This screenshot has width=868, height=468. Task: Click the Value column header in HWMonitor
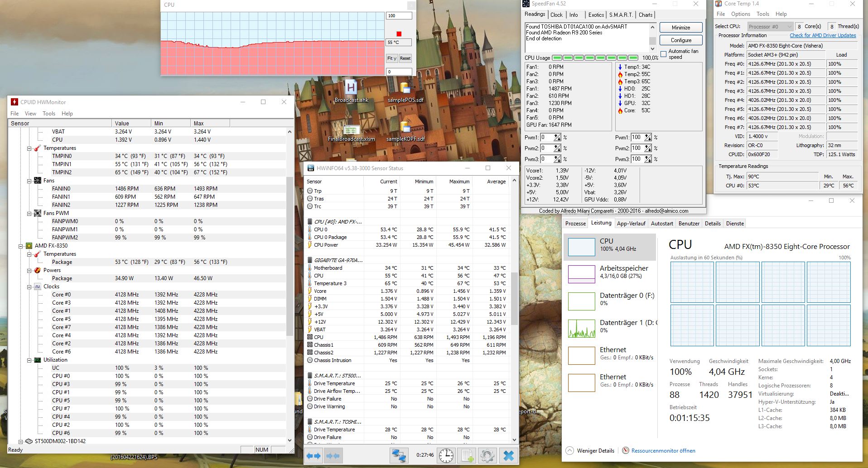point(131,123)
